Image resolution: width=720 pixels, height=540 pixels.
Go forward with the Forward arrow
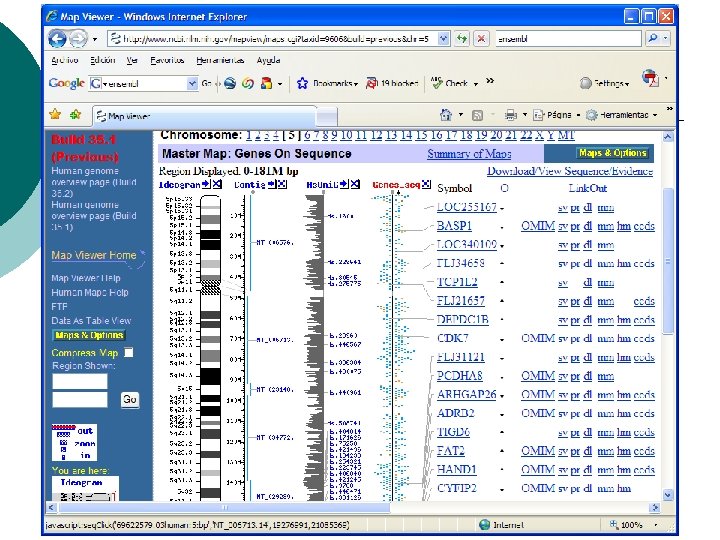click(78, 39)
